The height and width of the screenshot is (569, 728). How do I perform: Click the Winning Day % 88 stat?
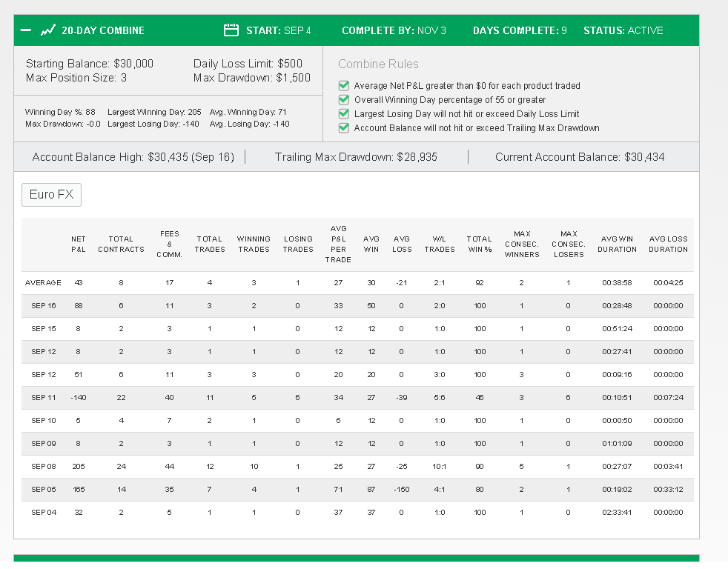[60, 113]
